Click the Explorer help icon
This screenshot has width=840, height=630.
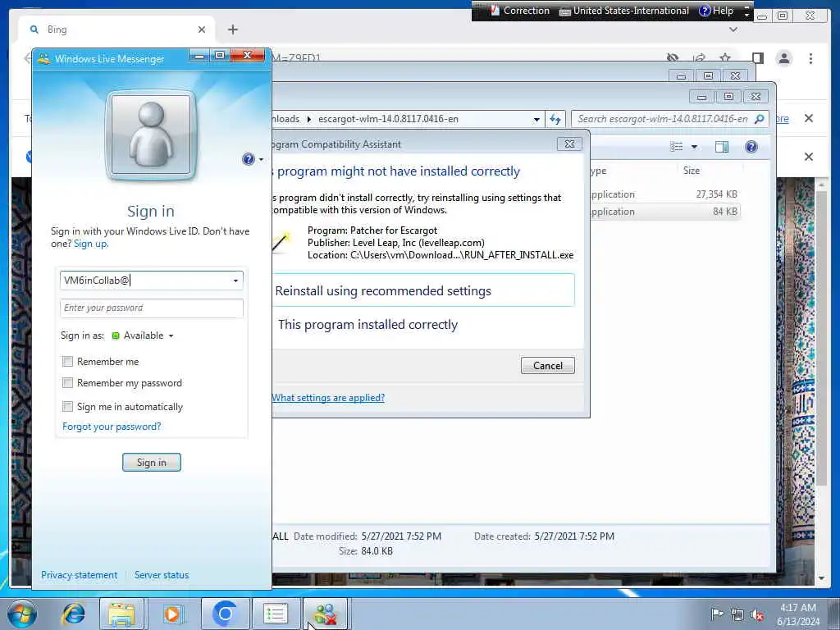(x=751, y=147)
